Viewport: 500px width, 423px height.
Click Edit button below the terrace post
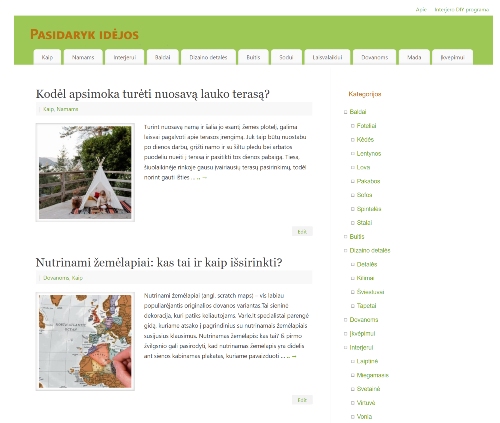(302, 231)
